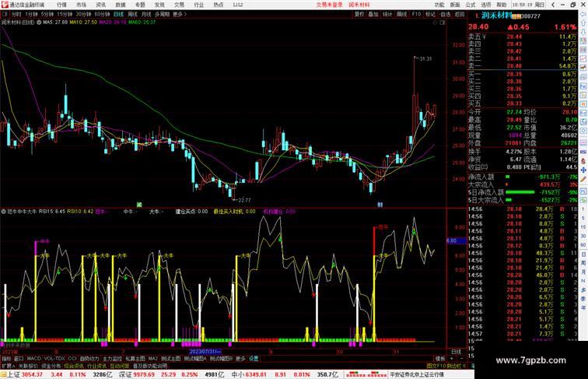Viewport: 588px width, 379px height.
Task: Switch to 周线 weekly chart
Action: tap(132, 14)
